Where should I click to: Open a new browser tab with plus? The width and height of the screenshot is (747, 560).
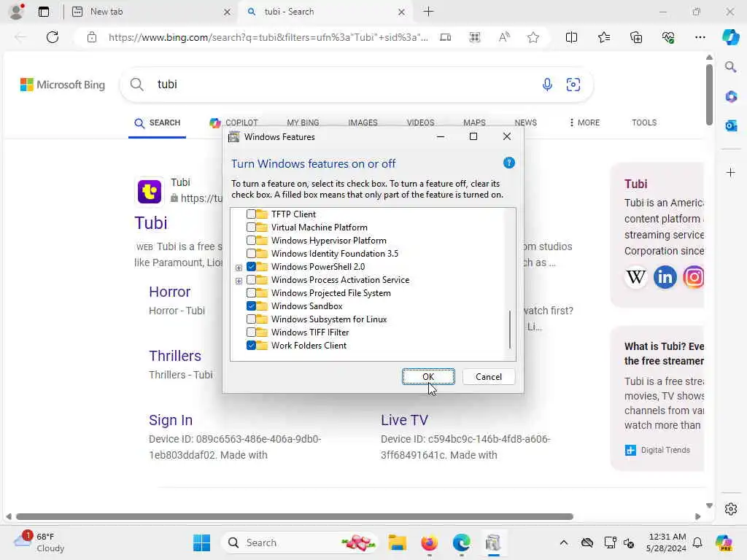428,12
